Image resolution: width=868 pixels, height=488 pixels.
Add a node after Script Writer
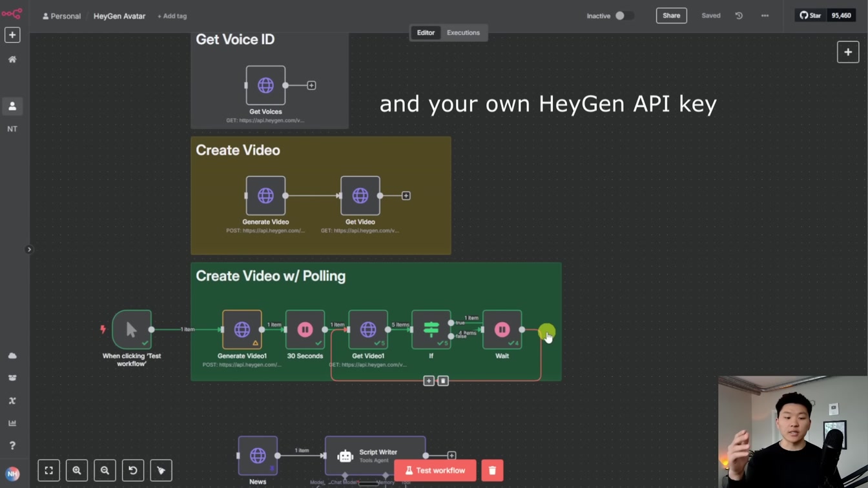(x=452, y=456)
